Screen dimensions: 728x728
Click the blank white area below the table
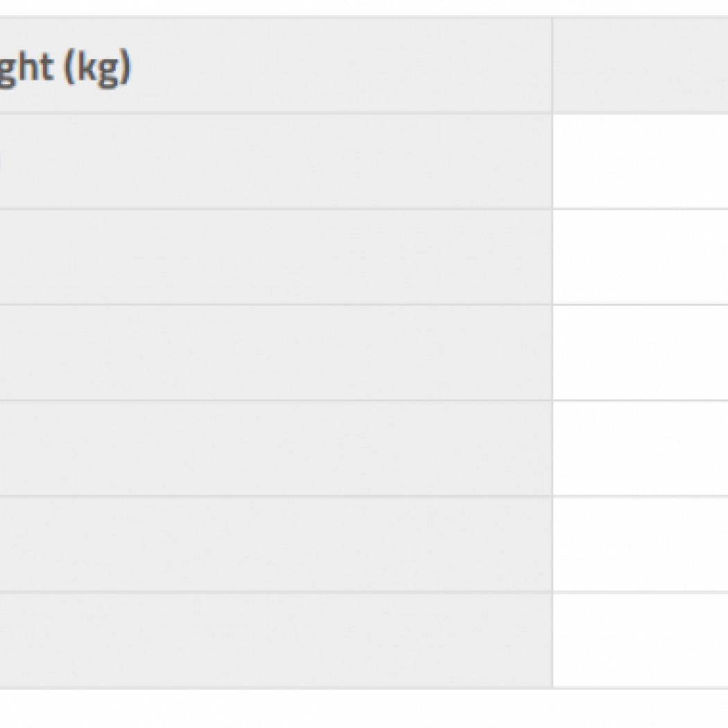364,709
